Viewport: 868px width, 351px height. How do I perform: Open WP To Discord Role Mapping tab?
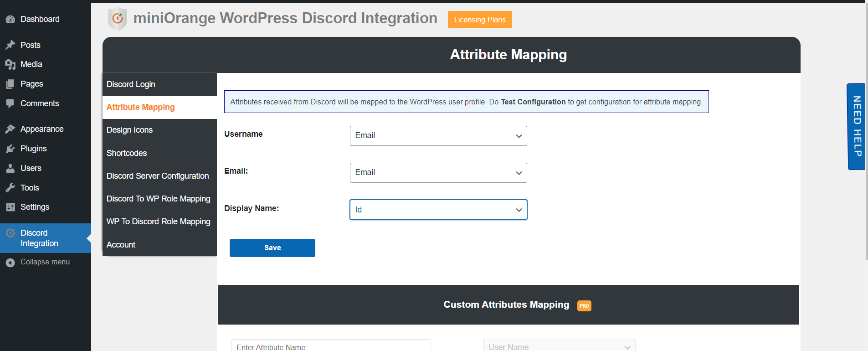pyautogui.click(x=159, y=222)
